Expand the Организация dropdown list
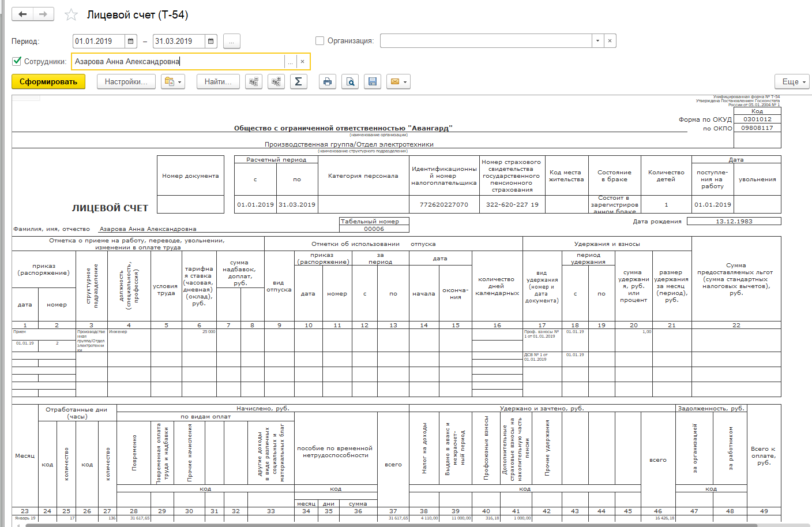Image resolution: width=812 pixels, height=527 pixels. click(597, 41)
